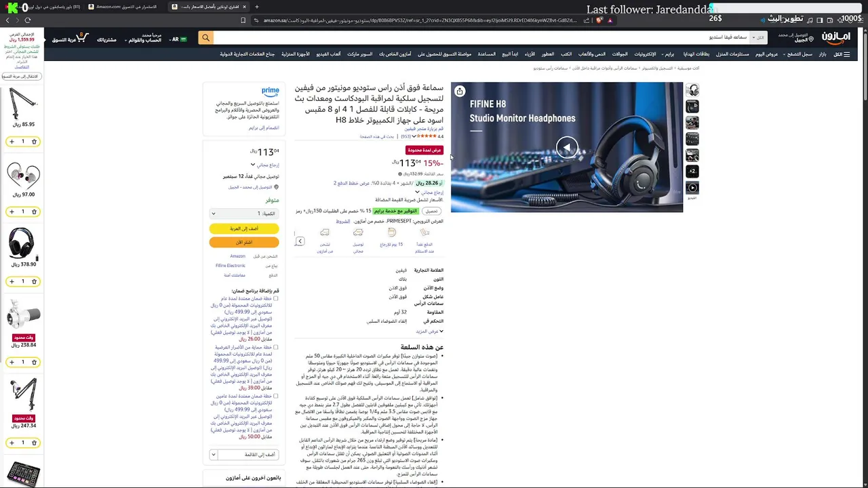Reload the page with refresh icon
Image resolution: width=868 pixels, height=488 pixels.
(28, 20)
